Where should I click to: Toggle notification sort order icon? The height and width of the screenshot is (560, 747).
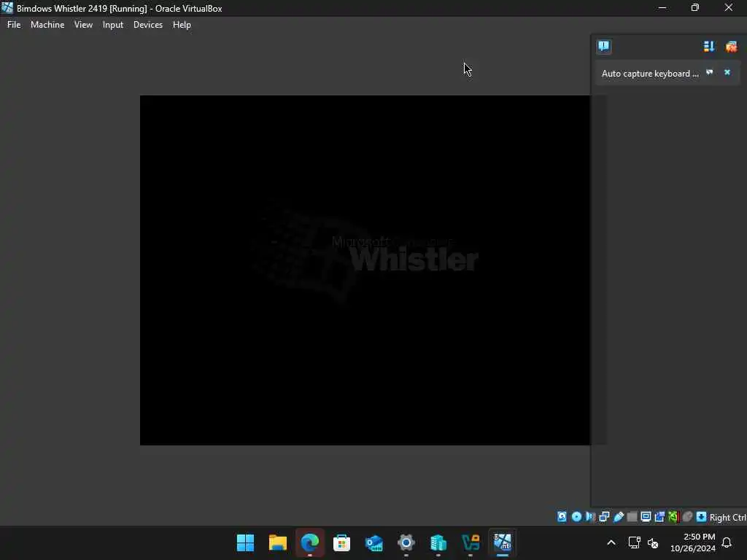click(x=709, y=46)
